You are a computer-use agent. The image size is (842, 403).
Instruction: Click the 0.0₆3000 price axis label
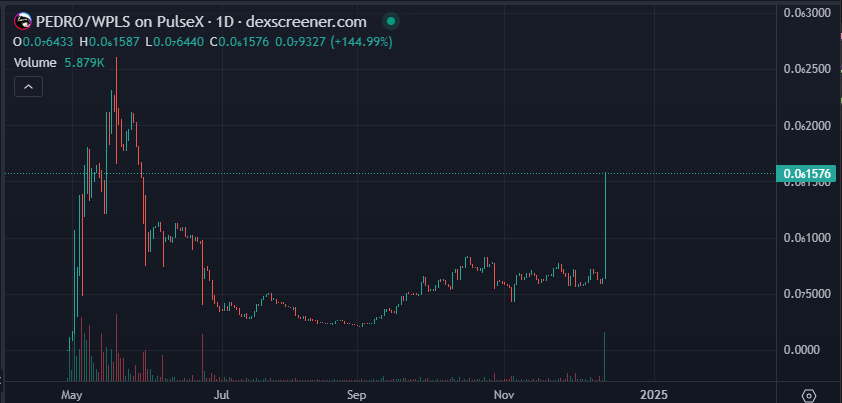pyautogui.click(x=809, y=13)
